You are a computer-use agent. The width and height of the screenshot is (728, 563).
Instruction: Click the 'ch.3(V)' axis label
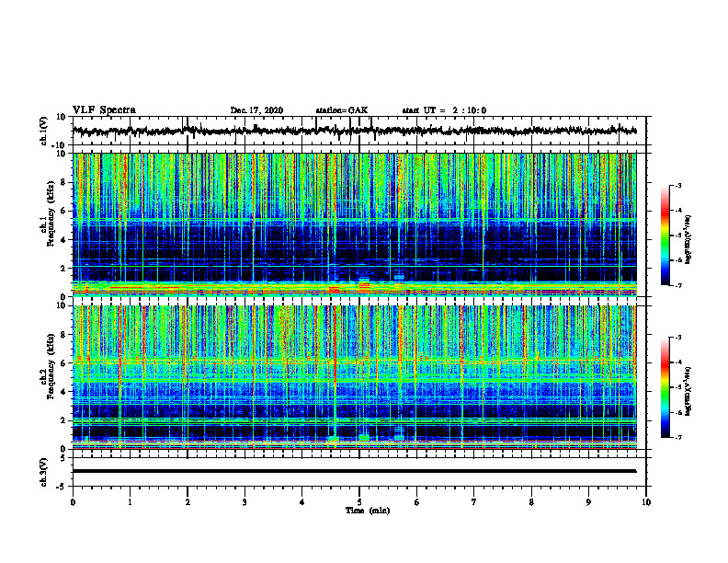(44, 472)
